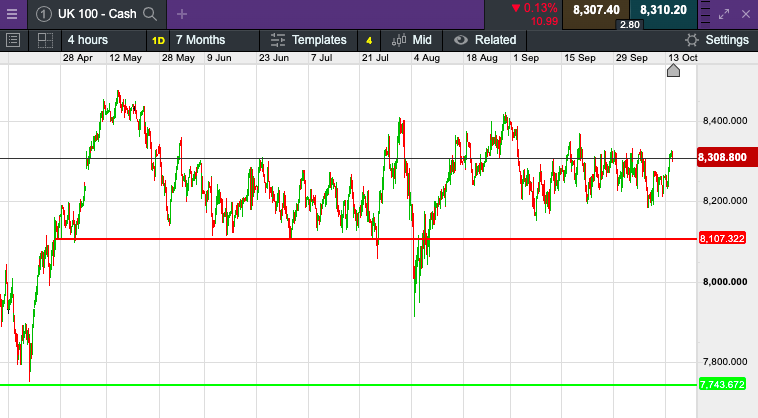
Task: Toggle the Related eye view
Action: 484,40
